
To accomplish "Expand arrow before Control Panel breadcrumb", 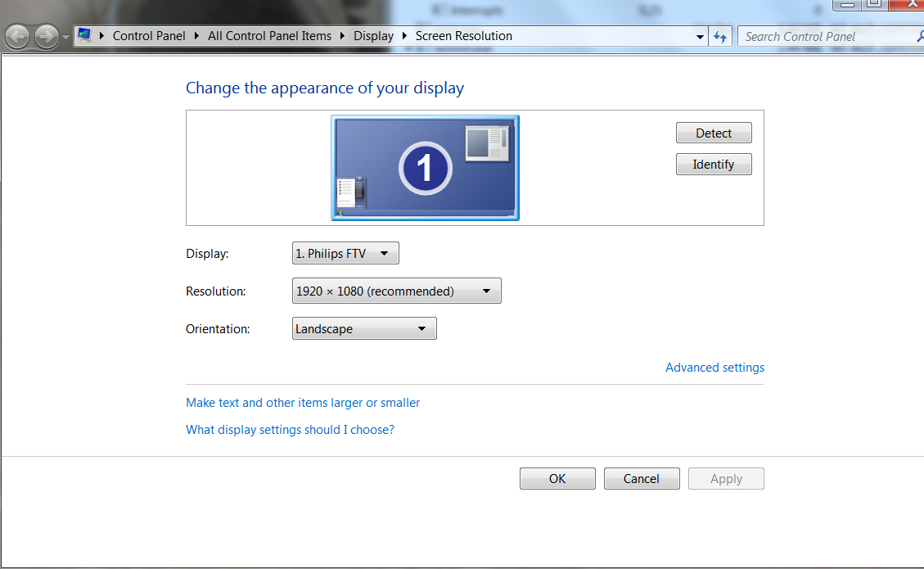I will tap(101, 36).
